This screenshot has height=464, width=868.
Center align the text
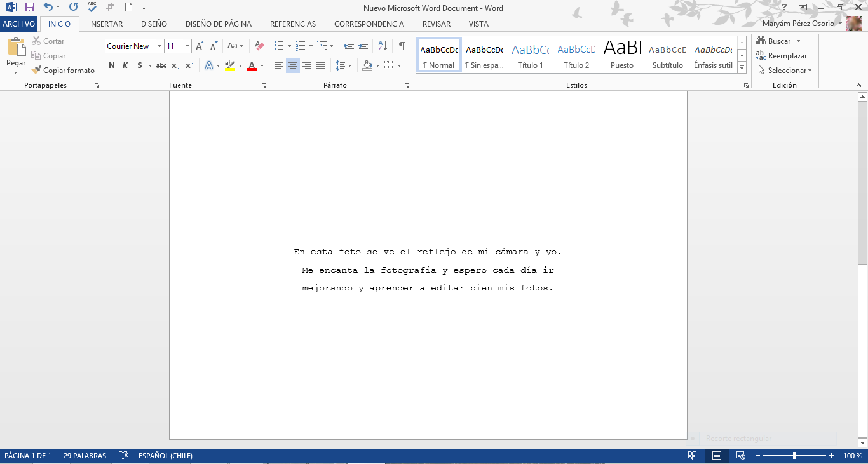click(x=293, y=65)
